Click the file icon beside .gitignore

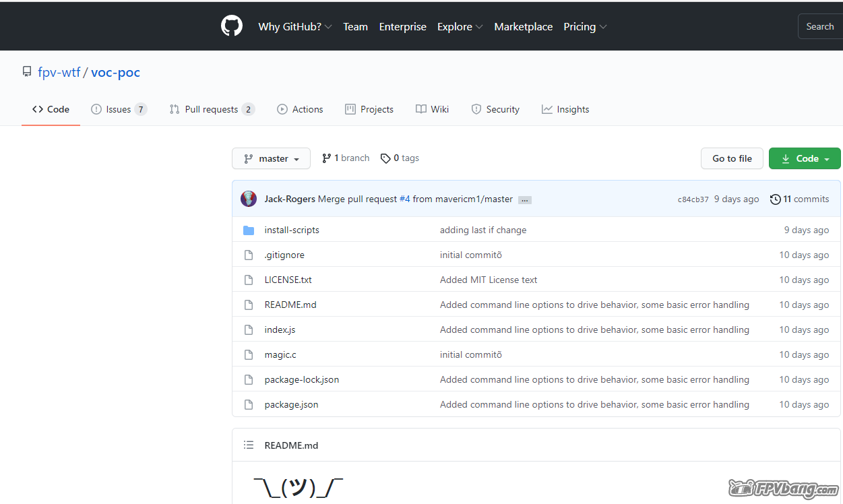click(x=249, y=255)
